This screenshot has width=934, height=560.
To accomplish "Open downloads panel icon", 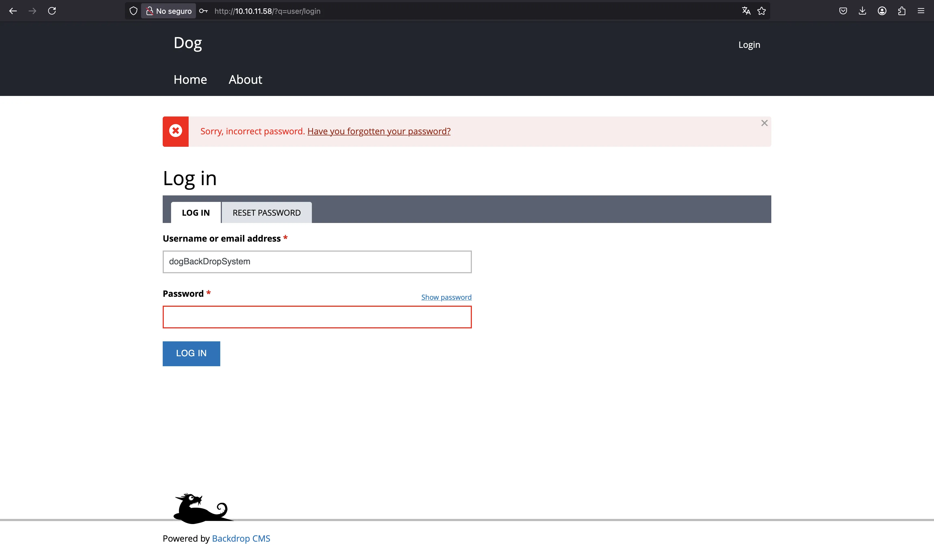I will [x=862, y=11].
